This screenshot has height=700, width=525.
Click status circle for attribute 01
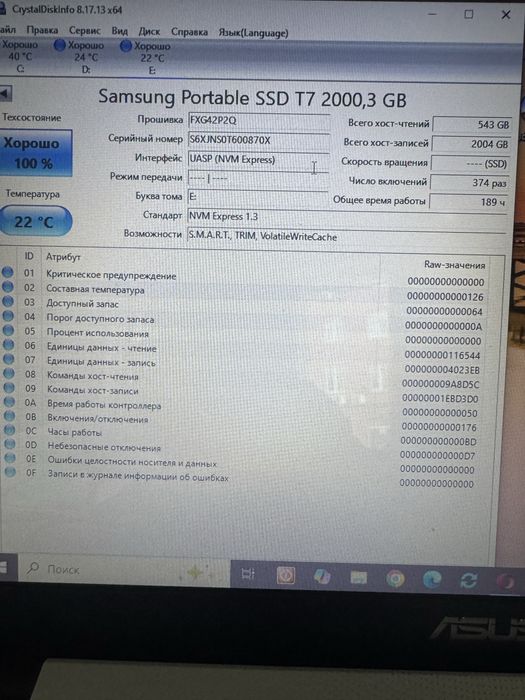[8, 272]
